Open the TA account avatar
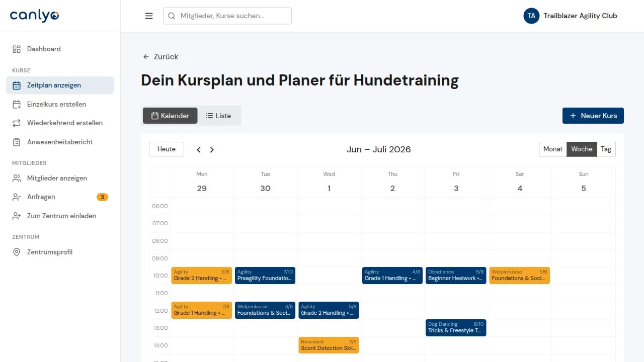 531,16
